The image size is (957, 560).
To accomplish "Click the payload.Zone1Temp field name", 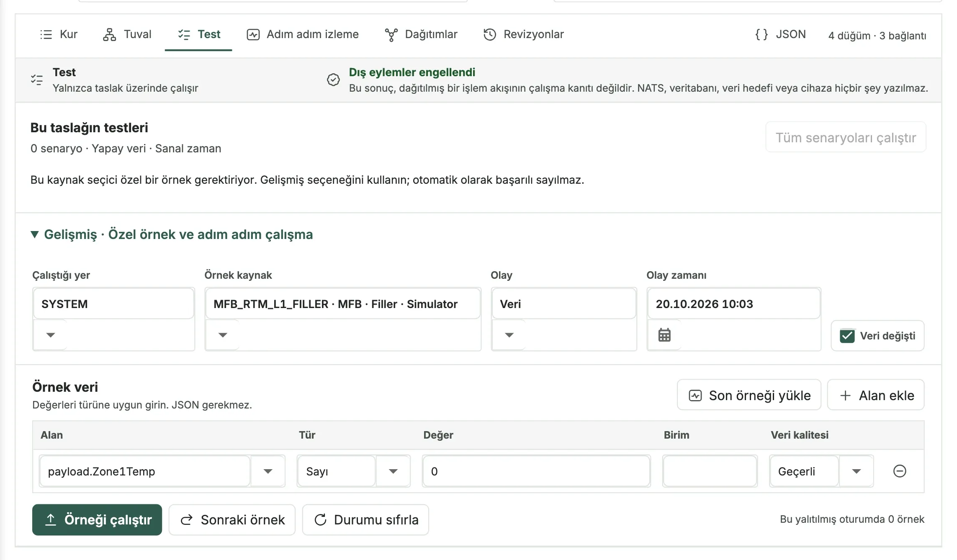I will coord(145,471).
